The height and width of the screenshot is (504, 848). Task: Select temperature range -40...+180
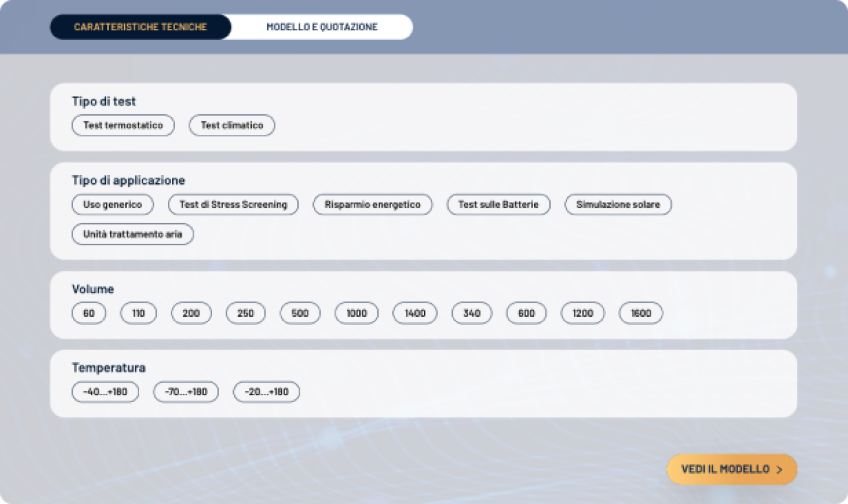[x=105, y=392]
